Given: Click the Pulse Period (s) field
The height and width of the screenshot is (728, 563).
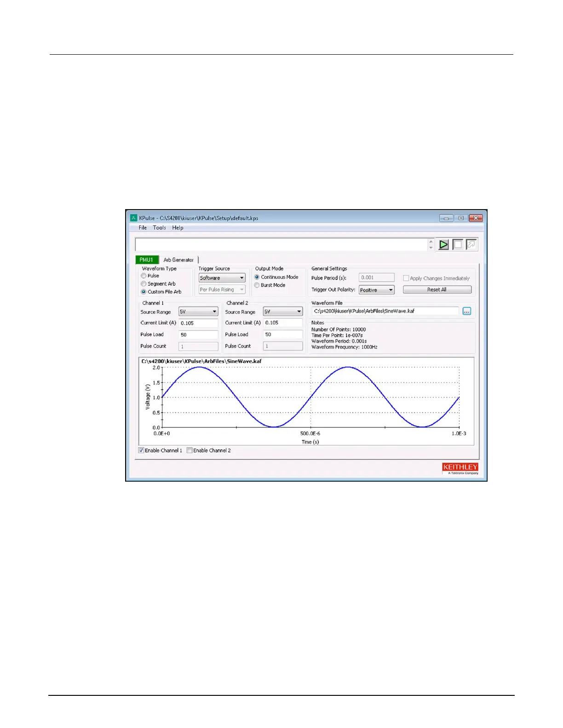Looking at the screenshot, I should tap(377, 278).
